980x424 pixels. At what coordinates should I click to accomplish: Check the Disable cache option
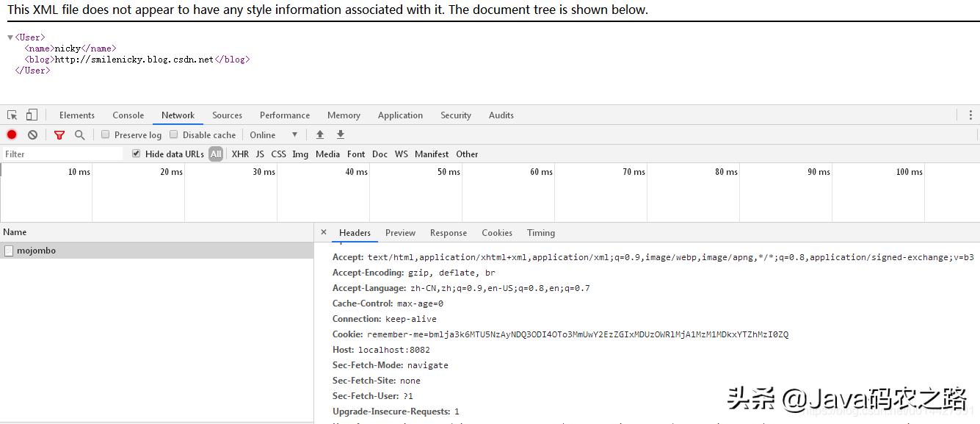(174, 134)
